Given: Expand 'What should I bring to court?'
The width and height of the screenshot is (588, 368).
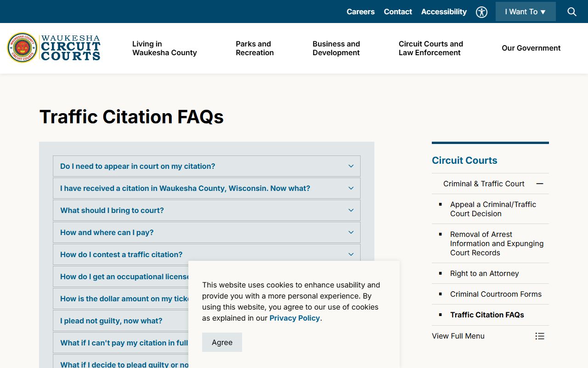Looking at the screenshot, I should pos(207,210).
